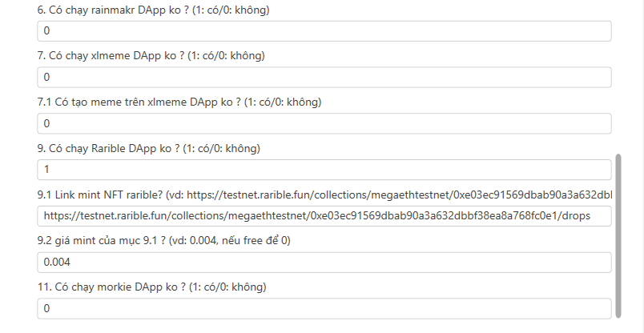The height and width of the screenshot is (333, 644).
Task: Click the example testnet.rarible.fun URL in label 9.1
Action: [399, 195]
